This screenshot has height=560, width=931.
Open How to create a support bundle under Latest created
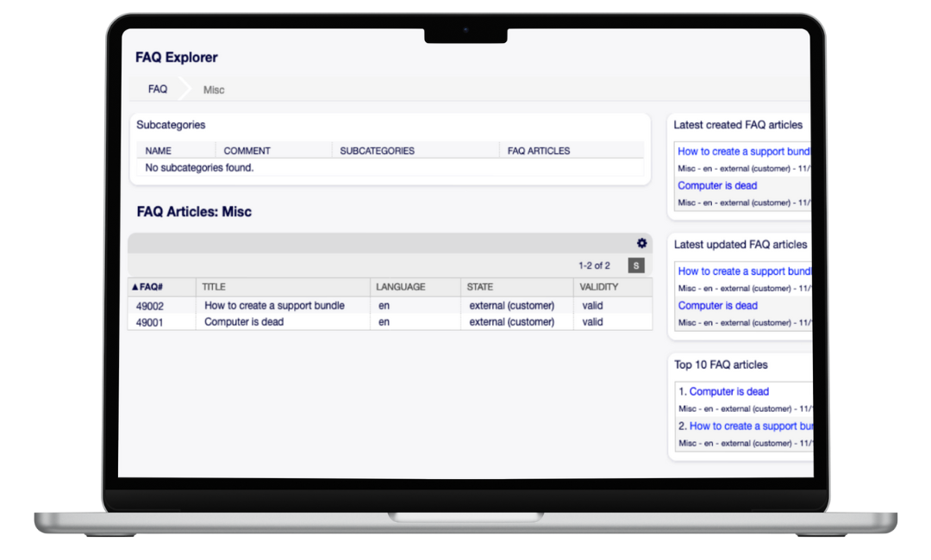(742, 151)
